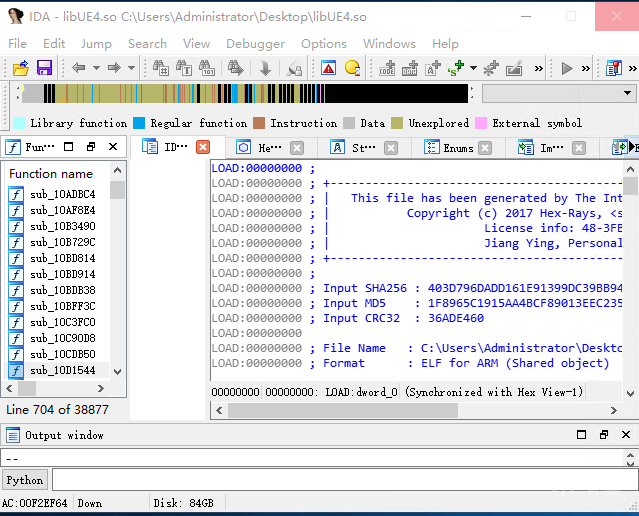Viewport: 639px width, 516px height.
Task: Open the empty navigation combo box
Action: (x=559, y=93)
